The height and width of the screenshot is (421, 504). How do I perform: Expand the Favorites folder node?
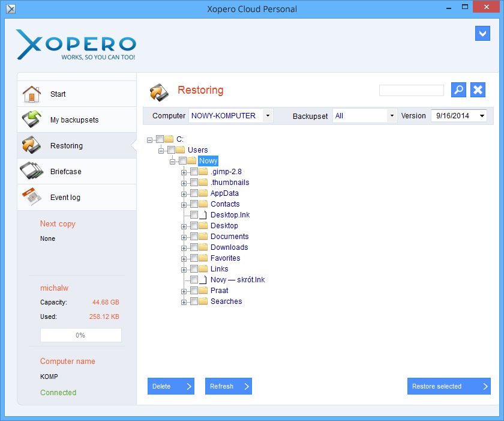[184, 259]
